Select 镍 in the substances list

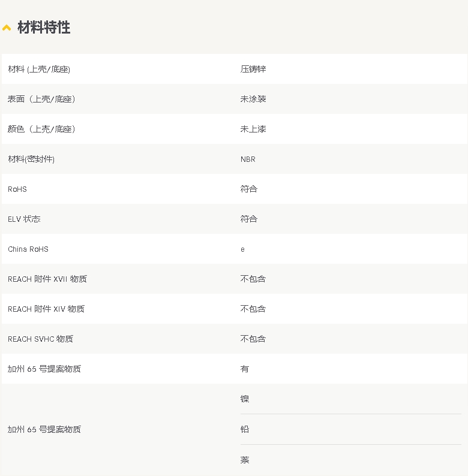[x=245, y=399]
